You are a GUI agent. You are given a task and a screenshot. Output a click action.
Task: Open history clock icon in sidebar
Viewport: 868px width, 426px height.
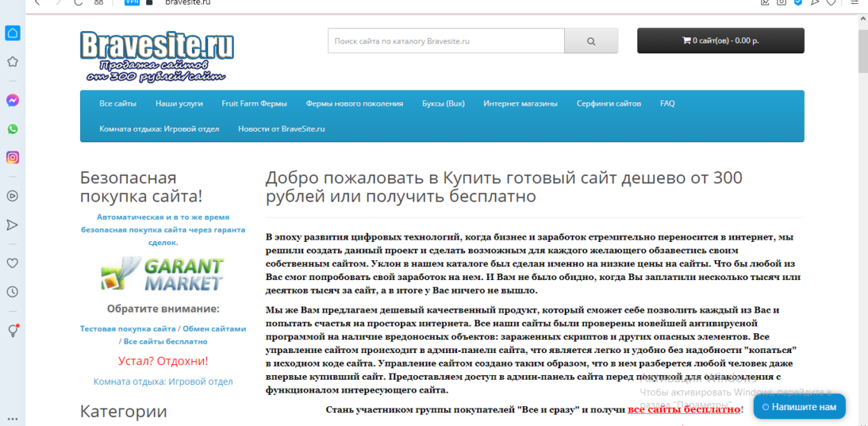[12, 291]
